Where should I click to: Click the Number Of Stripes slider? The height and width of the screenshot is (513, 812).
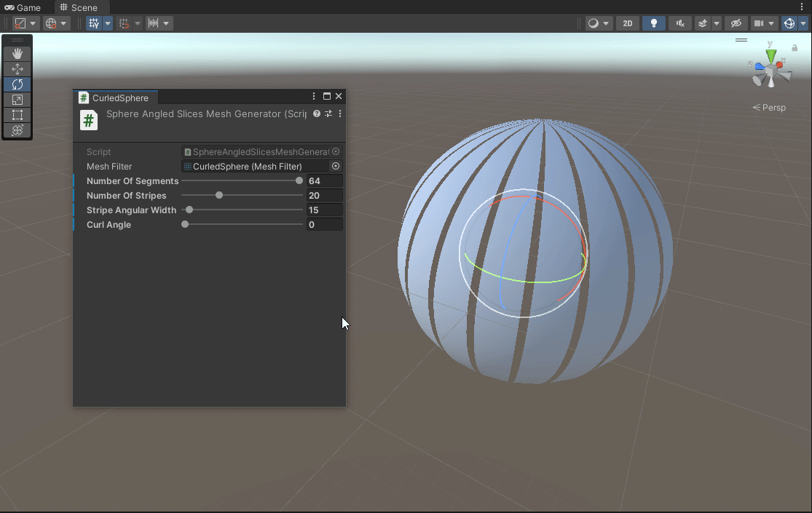[243, 195]
